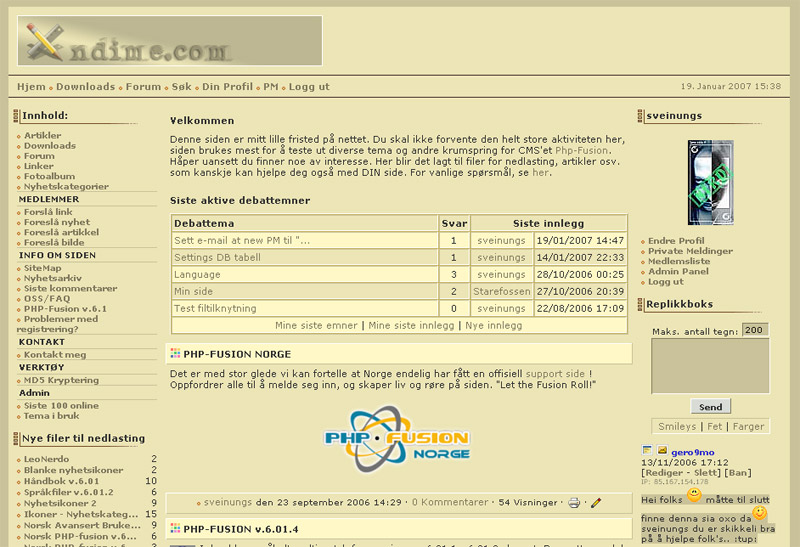Open Tema i bruk link
This screenshot has width=800, height=547.
pos(52,416)
